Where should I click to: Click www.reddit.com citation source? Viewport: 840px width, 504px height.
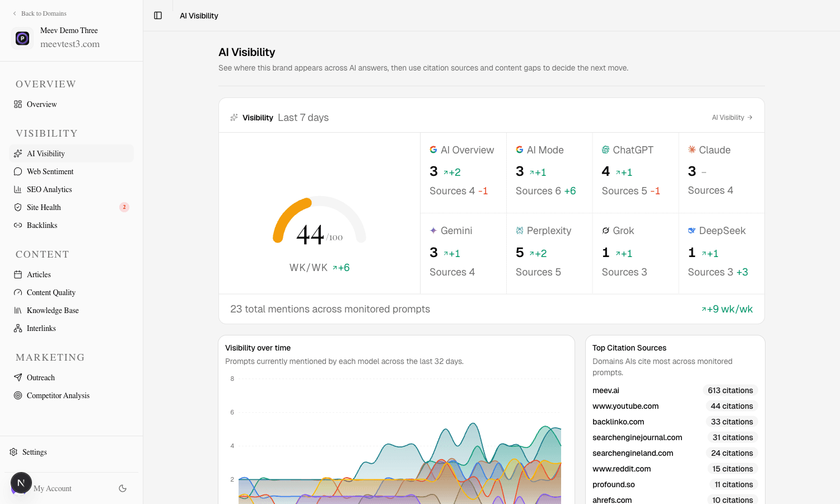click(622, 469)
